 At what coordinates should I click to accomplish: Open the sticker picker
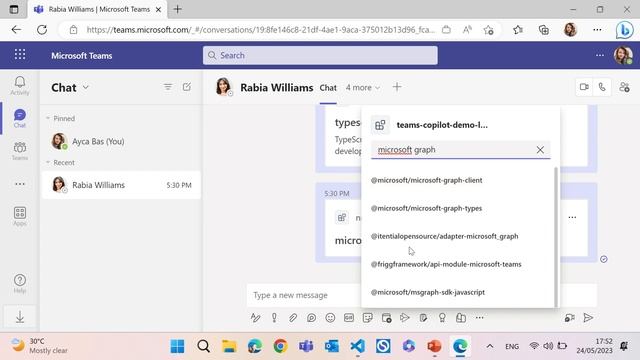click(x=368, y=318)
